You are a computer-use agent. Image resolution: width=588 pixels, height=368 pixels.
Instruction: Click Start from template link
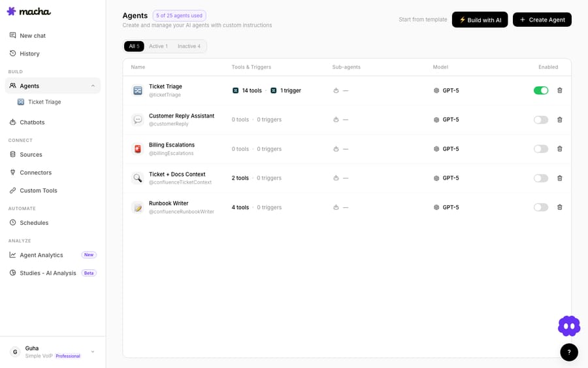coord(423,20)
